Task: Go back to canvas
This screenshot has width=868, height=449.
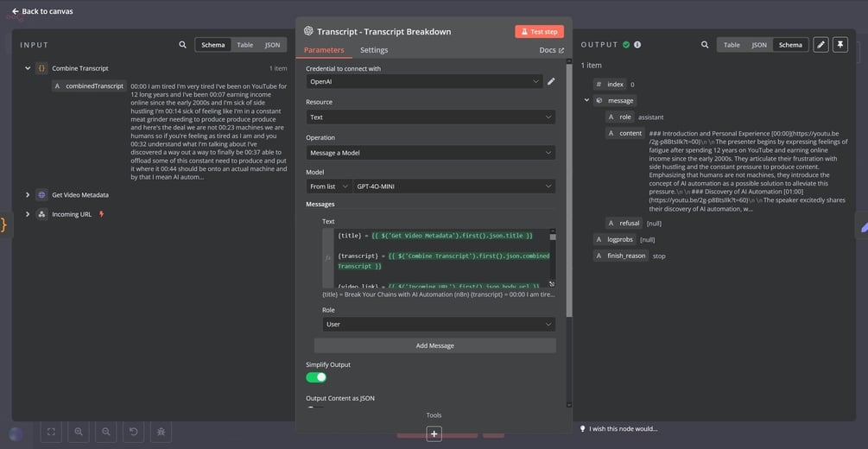Action: pyautogui.click(x=42, y=11)
